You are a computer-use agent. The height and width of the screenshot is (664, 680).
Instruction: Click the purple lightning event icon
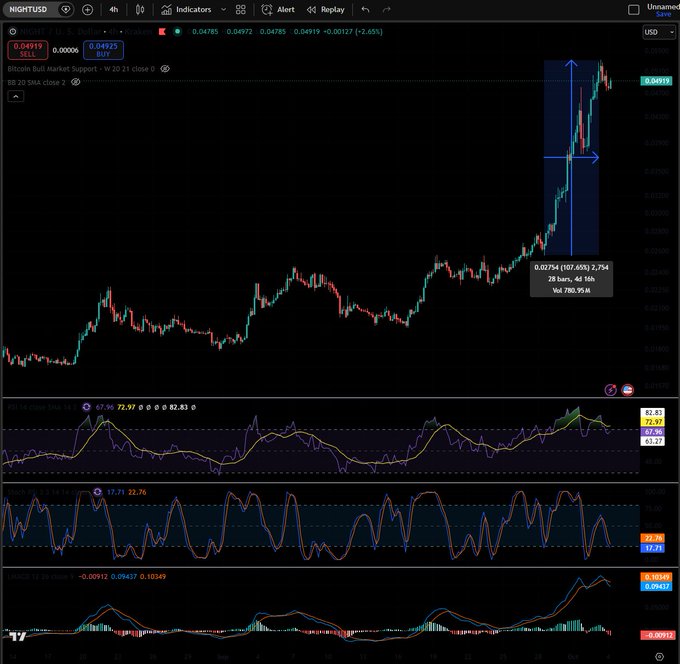[x=611, y=390]
